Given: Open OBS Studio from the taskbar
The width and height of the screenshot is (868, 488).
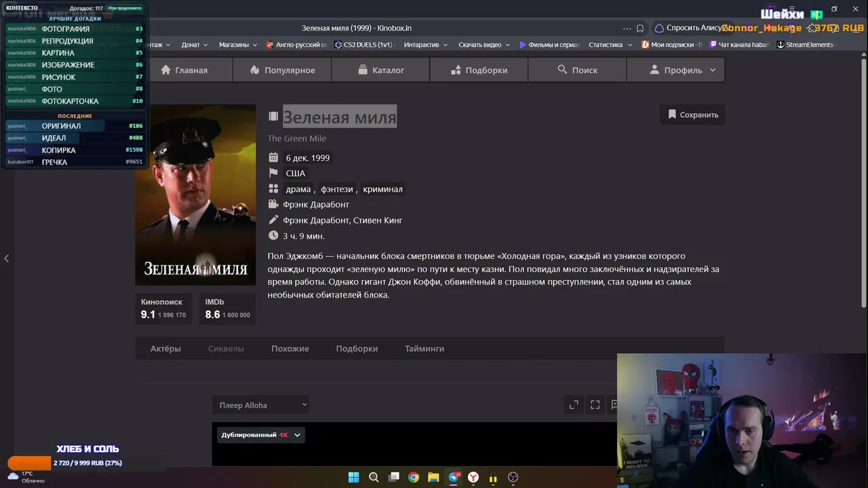Looking at the screenshot, I should click(513, 477).
